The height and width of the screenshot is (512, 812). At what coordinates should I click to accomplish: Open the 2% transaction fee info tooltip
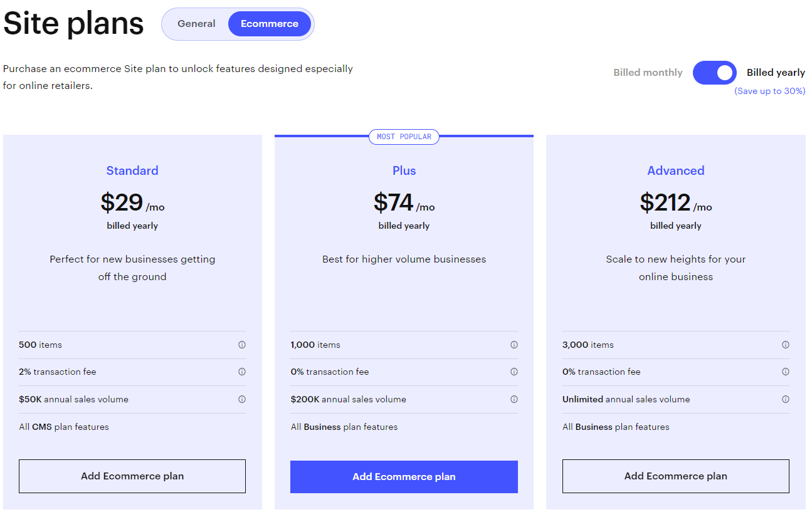[243, 372]
